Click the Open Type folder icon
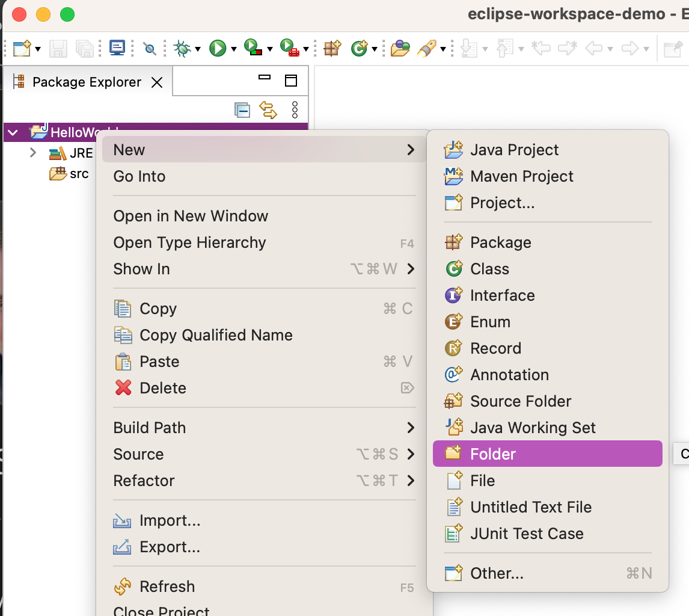This screenshot has width=689, height=616. 400,48
